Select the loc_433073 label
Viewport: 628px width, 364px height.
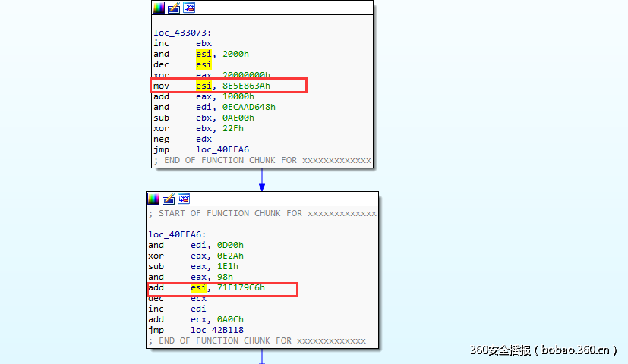[x=182, y=33]
